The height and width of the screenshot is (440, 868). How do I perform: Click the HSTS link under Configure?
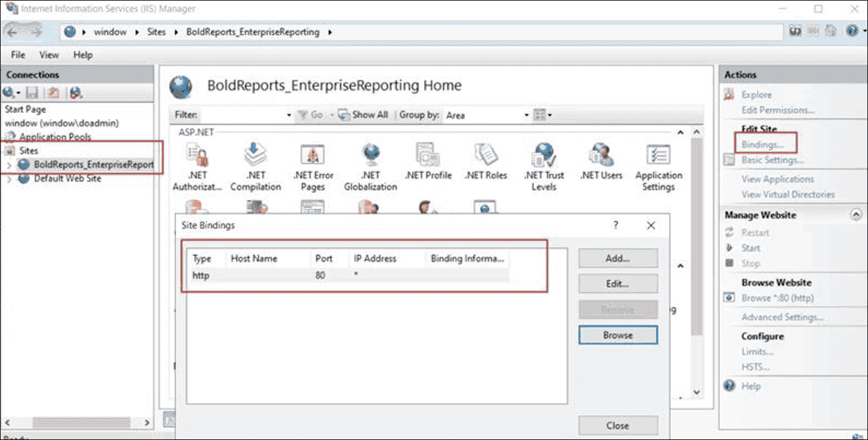click(x=756, y=367)
